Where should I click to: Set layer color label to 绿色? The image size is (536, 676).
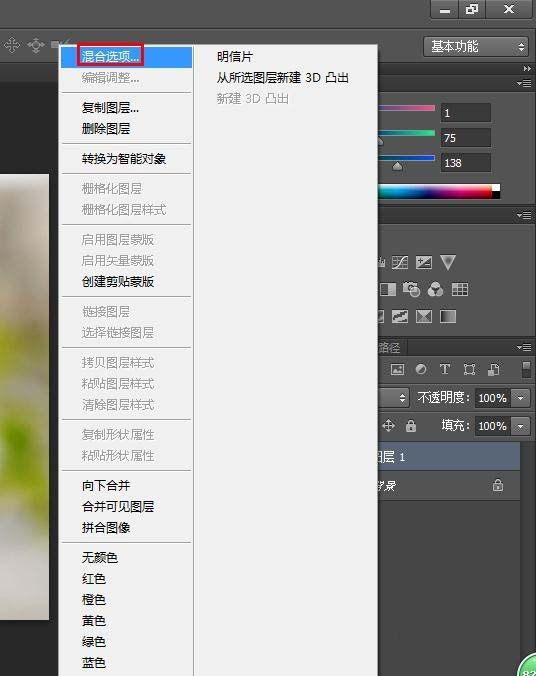pos(126,642)
